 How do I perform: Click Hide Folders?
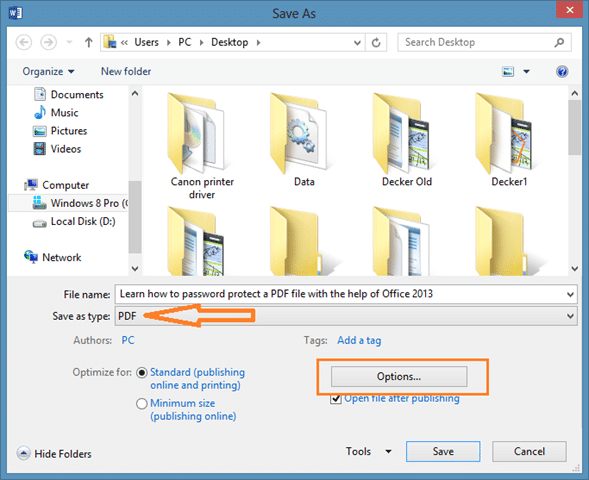coord(54,454)
